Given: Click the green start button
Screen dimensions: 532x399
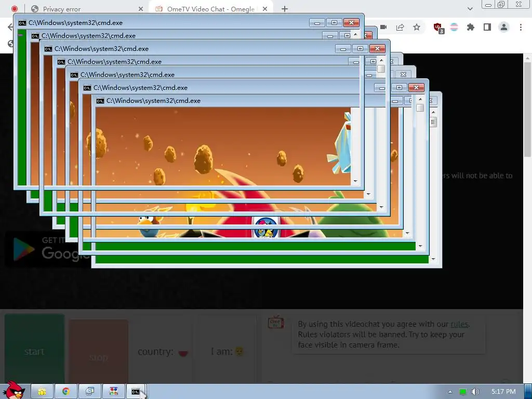Looking at the screenshot, I should coord(34,350).
